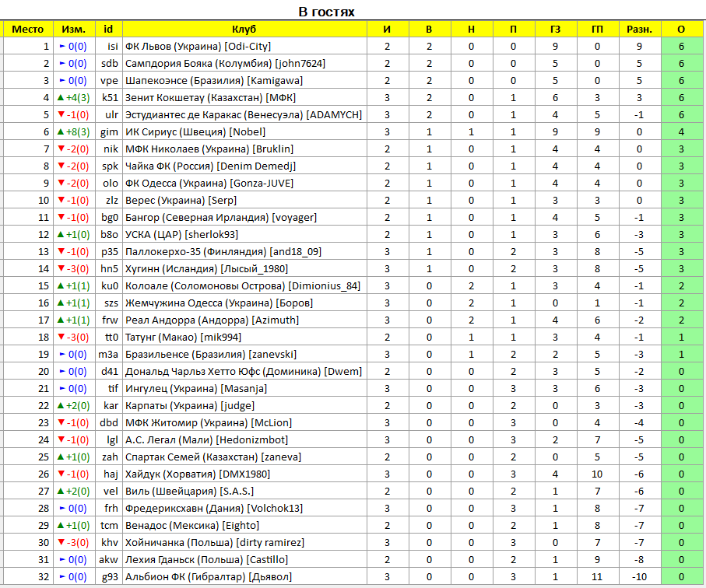This screenshot has width=706, height=588.
Task: Click id cell 'khv'
Action: [x=108, y=542]
